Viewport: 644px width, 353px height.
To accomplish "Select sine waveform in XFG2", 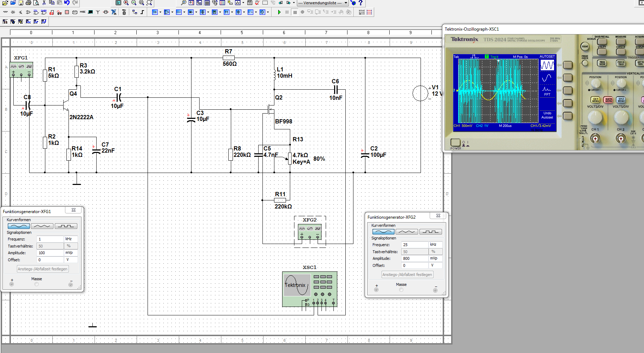I will point(383,232).
